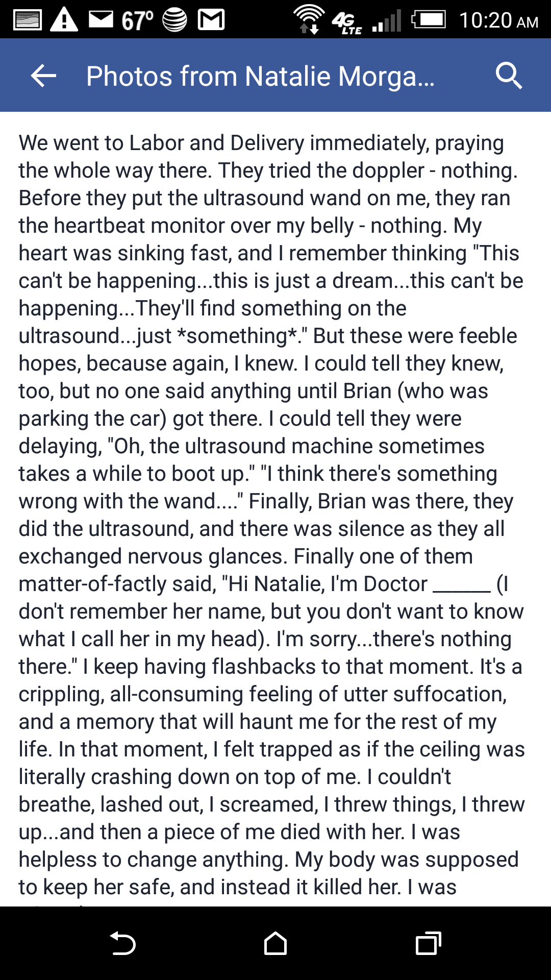Screen dimensions: 551x980
Task: Tap the line 'crippling, all-consuming feeling'
Action: pyautogui.click(x=263, y=694)
